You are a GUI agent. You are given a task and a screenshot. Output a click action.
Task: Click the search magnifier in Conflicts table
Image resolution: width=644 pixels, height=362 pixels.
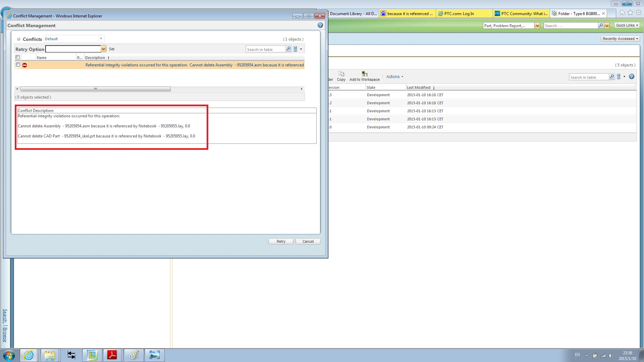(x=288, y=49)
